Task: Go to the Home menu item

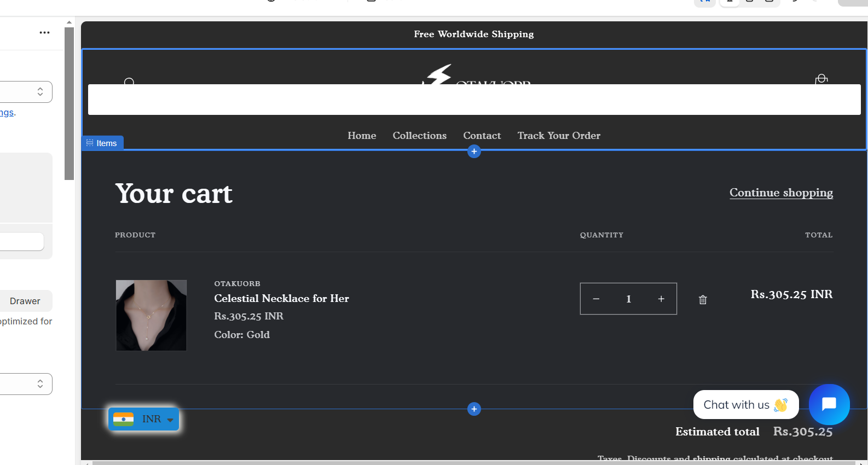Action: click(x=362, y=136)
